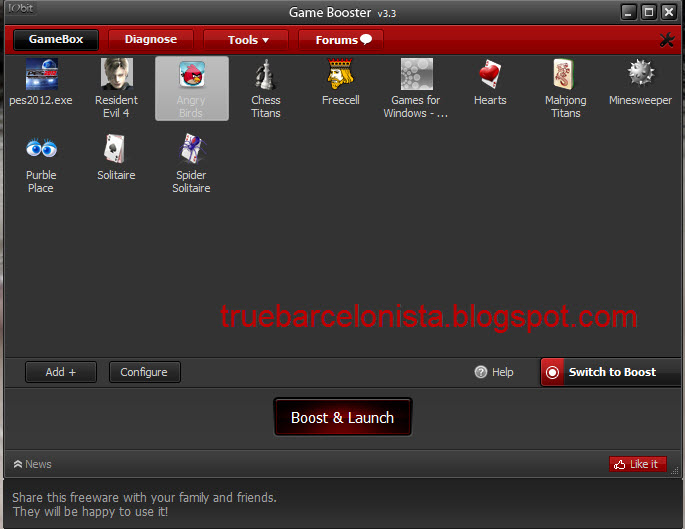
Task: Maximize the Game Booster window
Action: pyautogui.click(x=649, y=12)
